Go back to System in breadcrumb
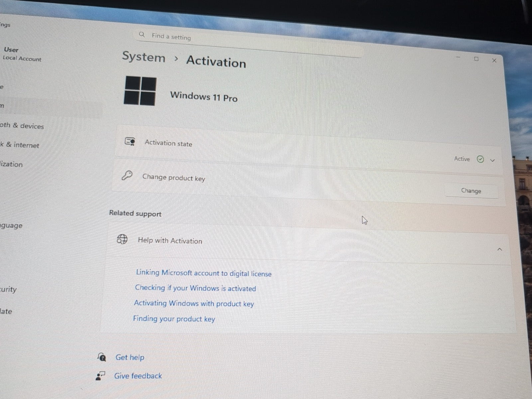This screenshot has height=399, width=532. pos(144,57)
